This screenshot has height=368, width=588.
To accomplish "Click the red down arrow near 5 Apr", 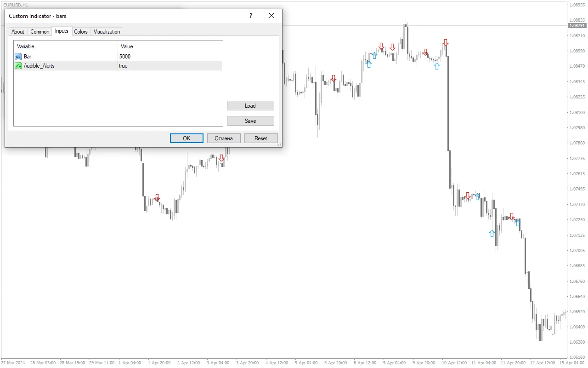I will (x=334, y=79).
